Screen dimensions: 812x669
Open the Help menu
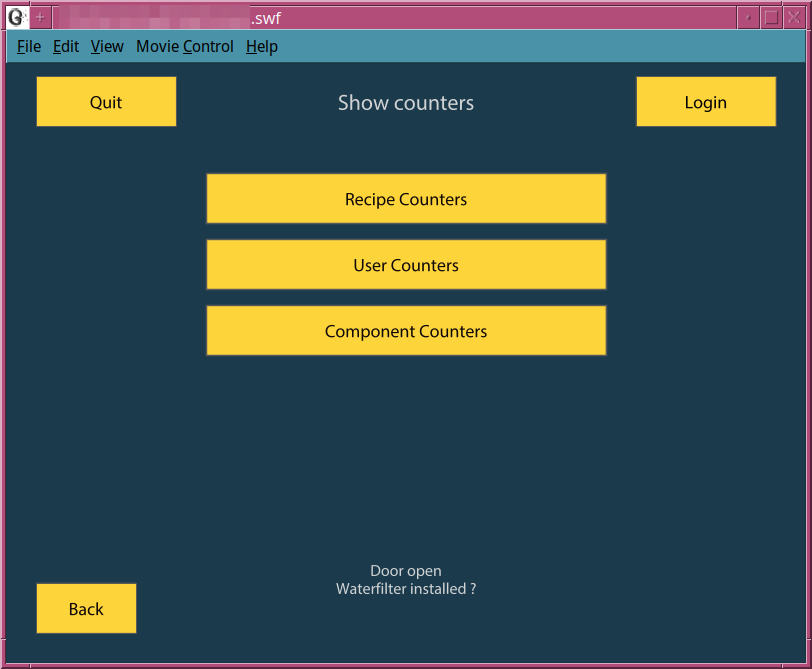[262, 47]
